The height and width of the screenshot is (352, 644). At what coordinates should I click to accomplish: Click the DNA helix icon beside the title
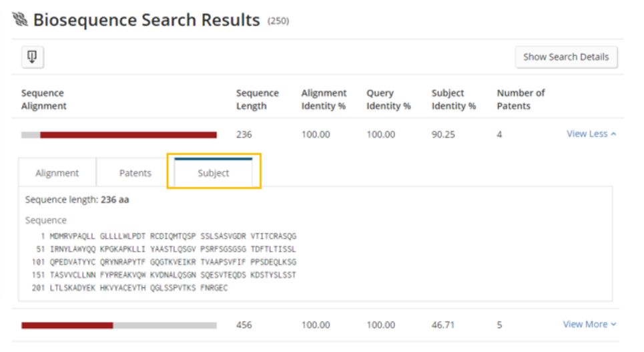[x=20, y=20]
